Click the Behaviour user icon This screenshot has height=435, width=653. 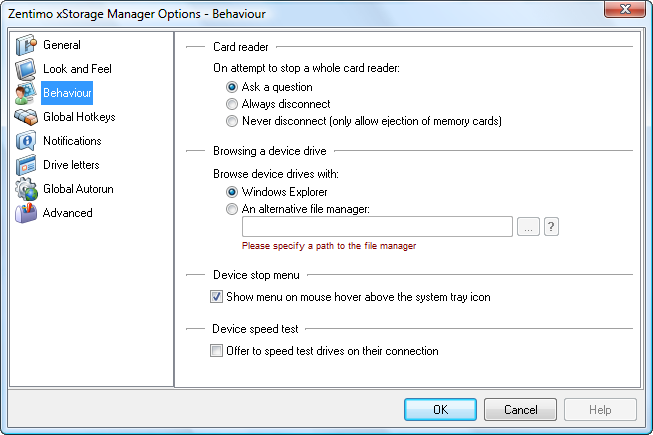[x=26, y=93]
